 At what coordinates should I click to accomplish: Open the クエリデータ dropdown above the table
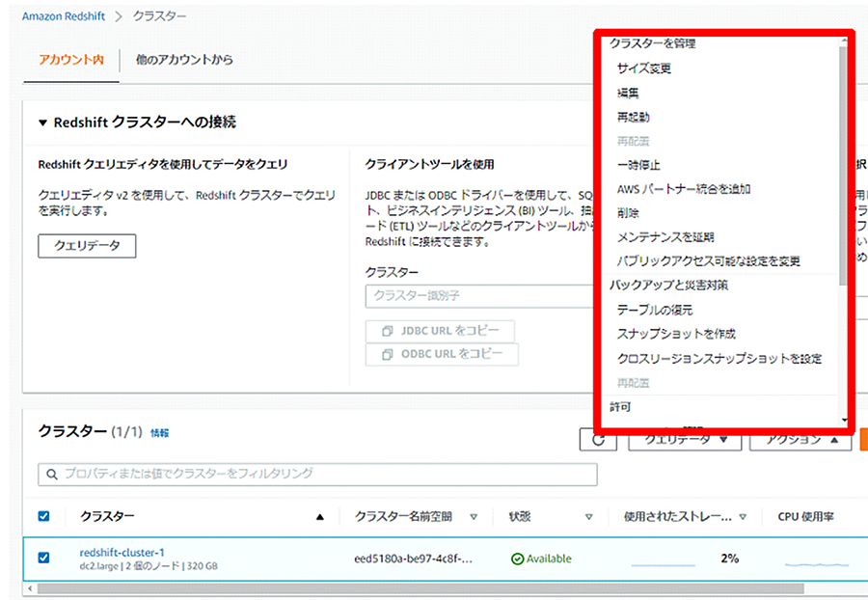click(x=685, y=440)
